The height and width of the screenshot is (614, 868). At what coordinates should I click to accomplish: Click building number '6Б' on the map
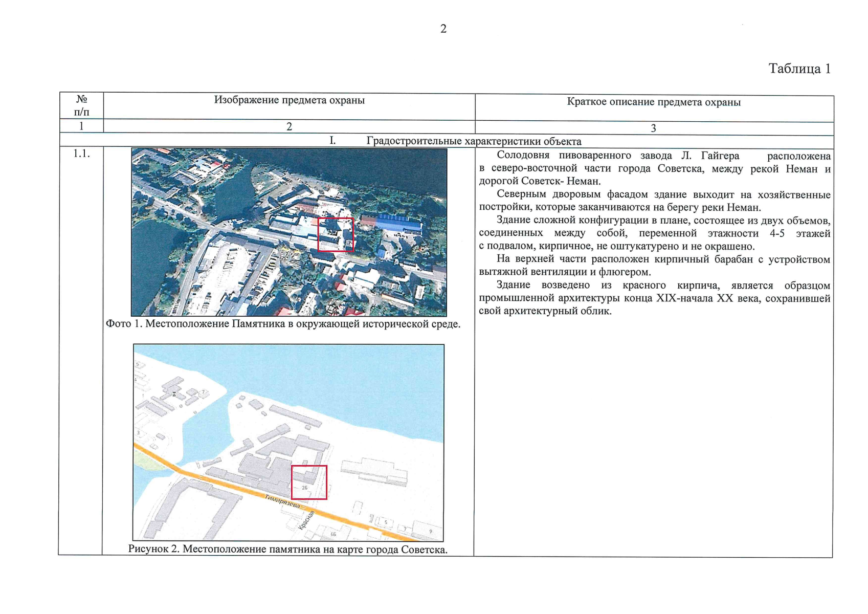coord(333,534)
